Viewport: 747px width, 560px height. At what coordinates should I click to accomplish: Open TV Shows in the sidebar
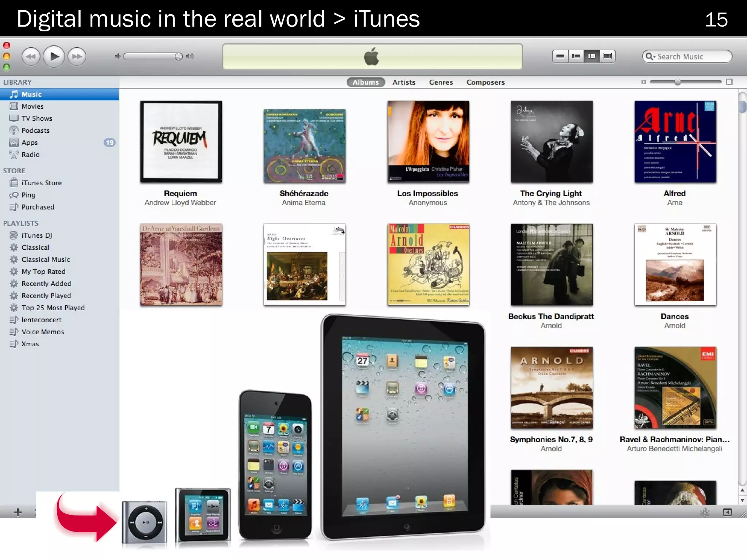click(59, 118)
